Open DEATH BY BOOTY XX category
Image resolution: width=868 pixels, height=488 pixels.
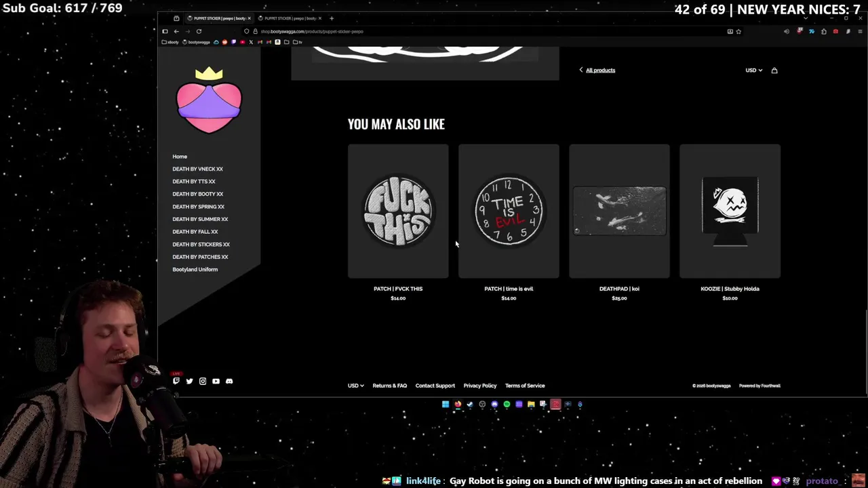[x=197, y=194]
